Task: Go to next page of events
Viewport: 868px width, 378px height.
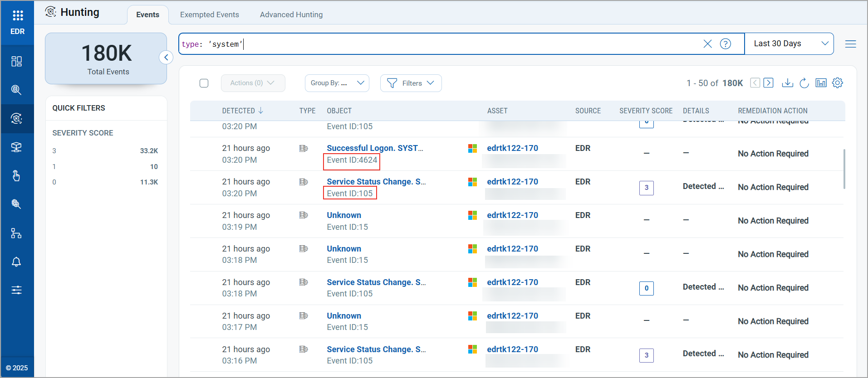Action: pos(769,83)
